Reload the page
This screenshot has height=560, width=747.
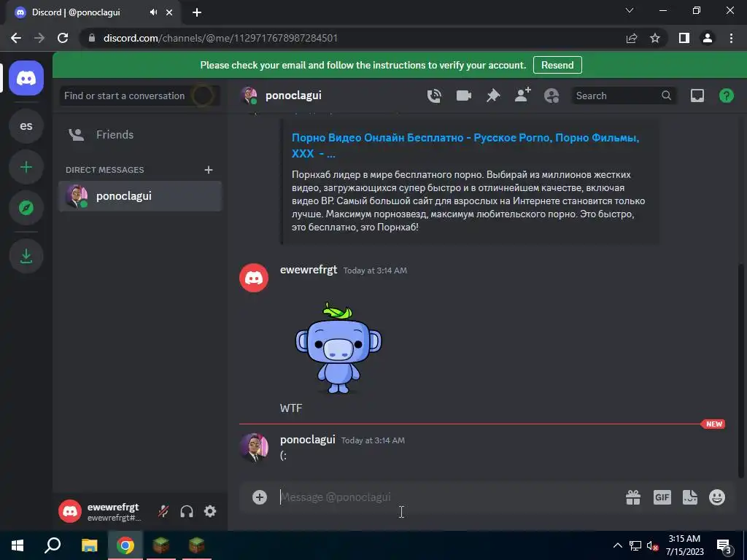tap(63, 38)
